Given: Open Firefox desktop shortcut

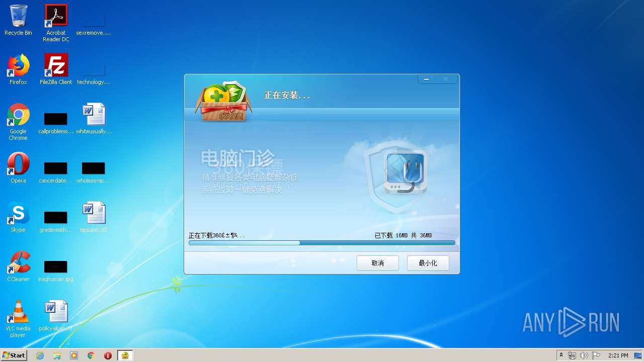Looking at the screenshot, I should [x=18, y=69].
